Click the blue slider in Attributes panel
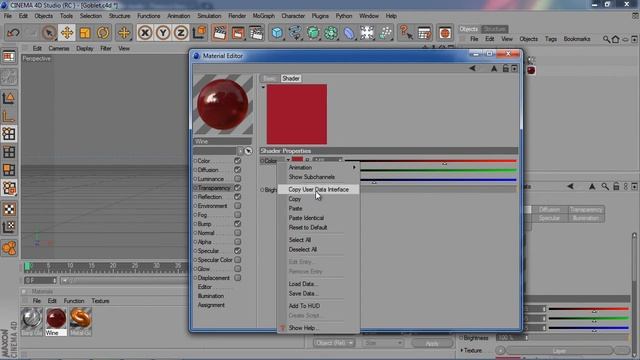This screenshot has height=360, width=640. [589, 328]
